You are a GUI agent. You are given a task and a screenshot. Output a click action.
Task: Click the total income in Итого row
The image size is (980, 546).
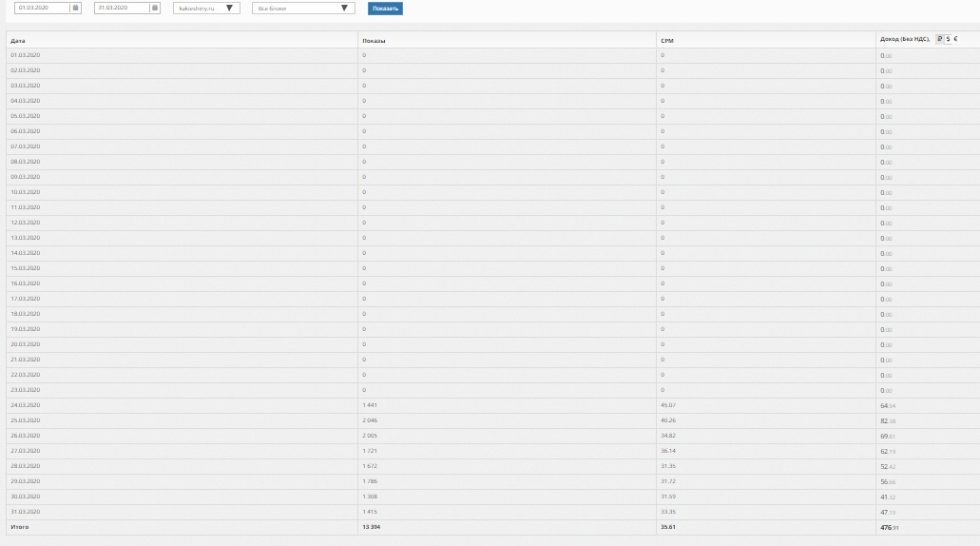coord(890,527)
